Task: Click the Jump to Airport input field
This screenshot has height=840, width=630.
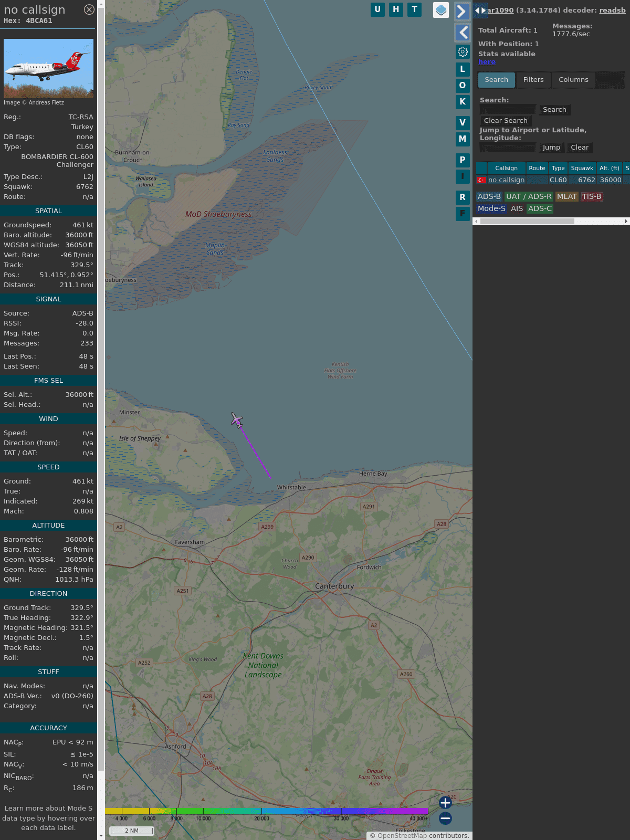Action: pyautogui.click(x=508, y=148)
